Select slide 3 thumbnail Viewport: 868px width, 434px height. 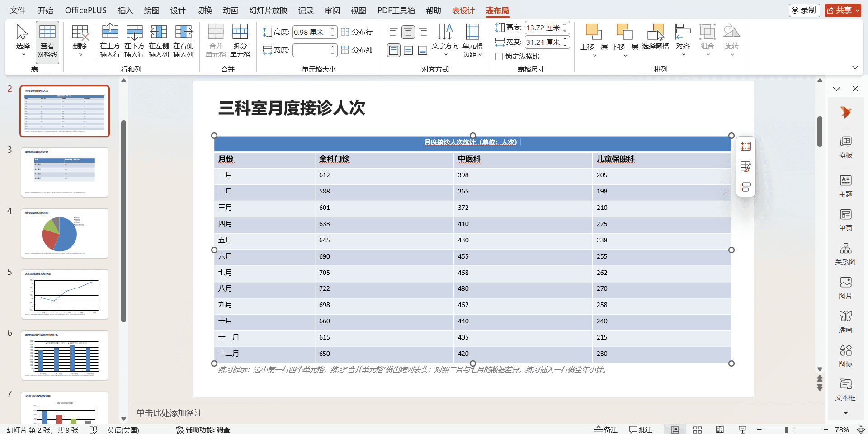pyautogui.click(x=65, y=172)
